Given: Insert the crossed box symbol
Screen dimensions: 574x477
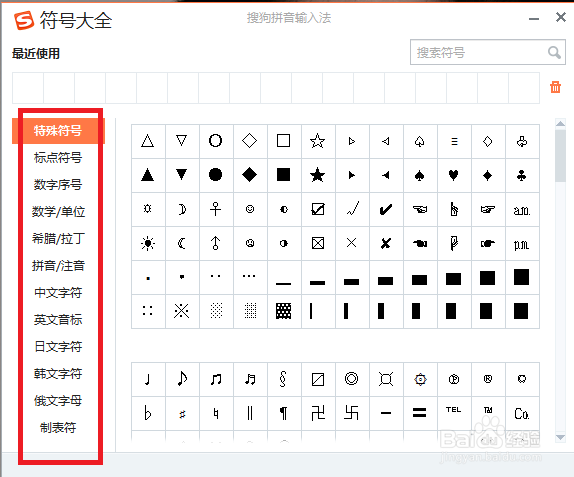Looking at the screenshot, I should pos(317,243).
